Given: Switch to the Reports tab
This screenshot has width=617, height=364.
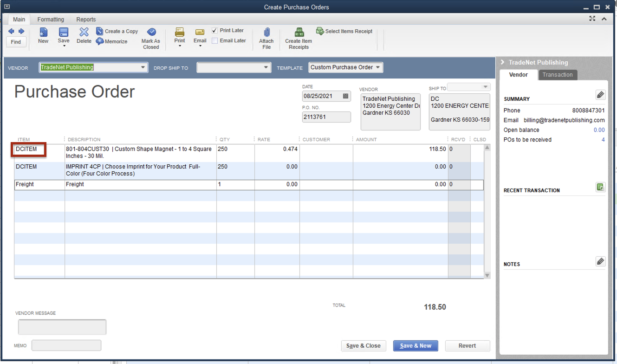Looking at the screenshot, I should (x=86, y=19).
